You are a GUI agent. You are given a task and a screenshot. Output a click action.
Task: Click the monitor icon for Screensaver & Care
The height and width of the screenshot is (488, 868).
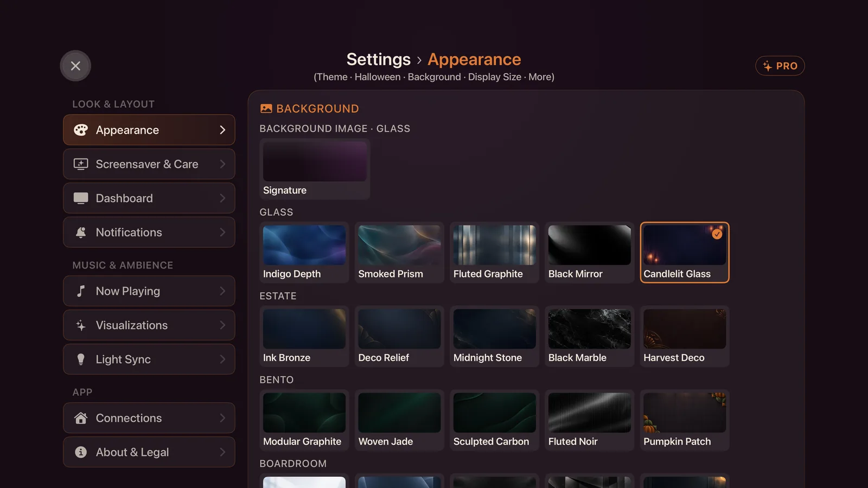point(81,164)
